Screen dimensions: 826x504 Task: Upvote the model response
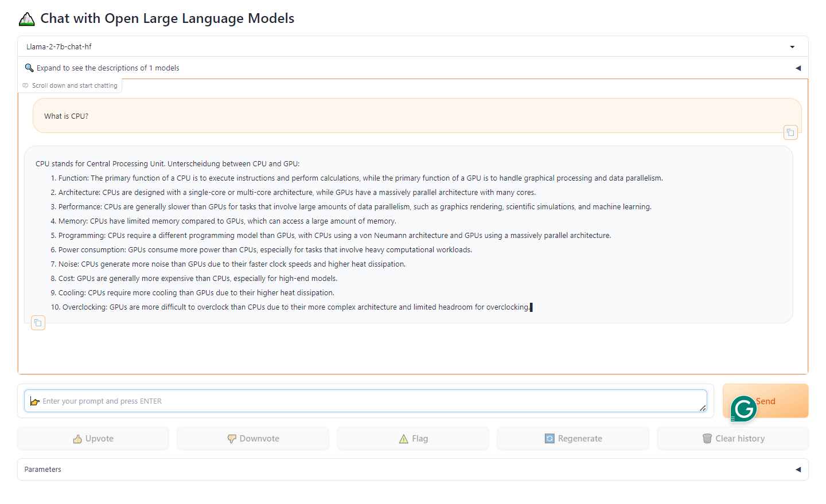[x=93, y=439]
